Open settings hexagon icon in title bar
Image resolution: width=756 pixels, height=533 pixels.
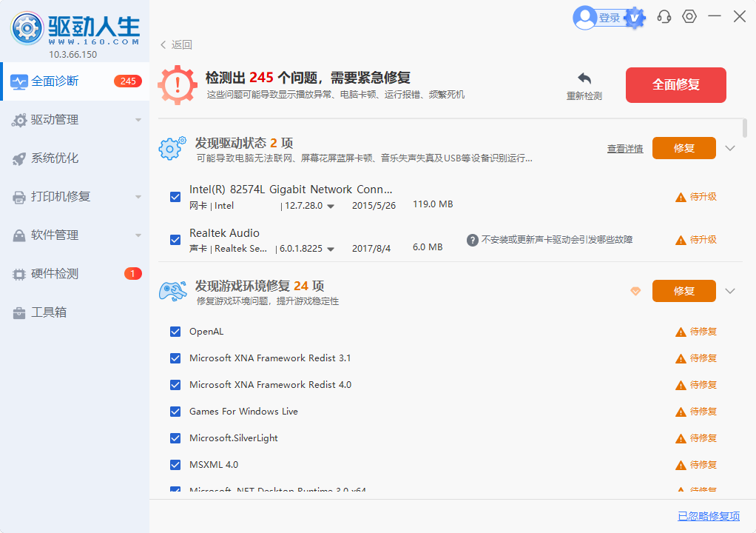689,16
